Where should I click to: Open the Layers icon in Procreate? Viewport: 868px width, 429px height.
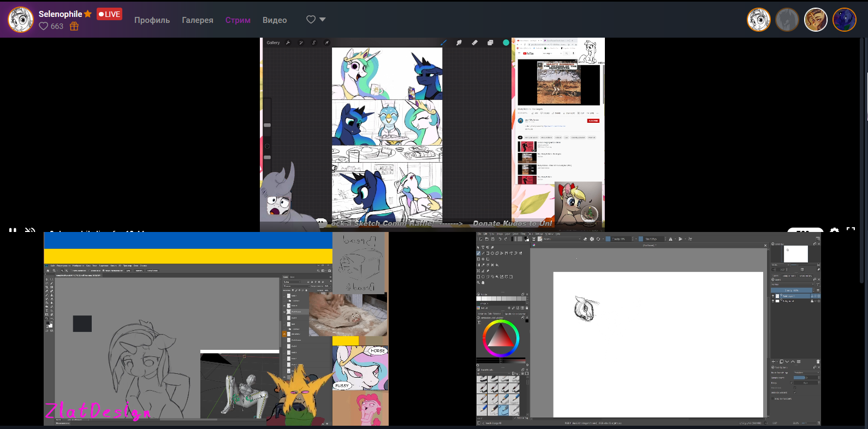(x=490, y=43)
